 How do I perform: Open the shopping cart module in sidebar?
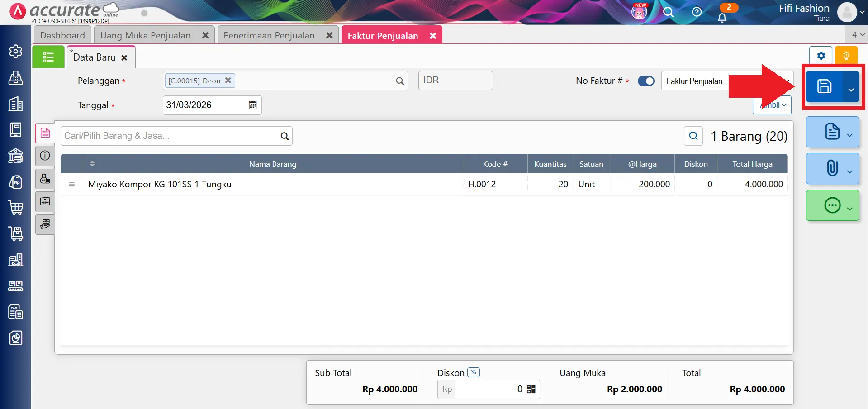[x=16, y=208]
